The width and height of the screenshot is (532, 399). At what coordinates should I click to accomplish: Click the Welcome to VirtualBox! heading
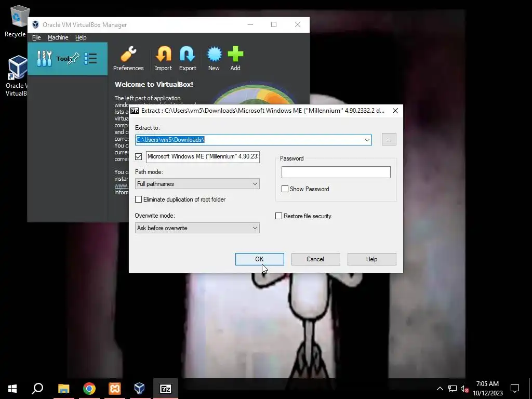coord(154,85)
